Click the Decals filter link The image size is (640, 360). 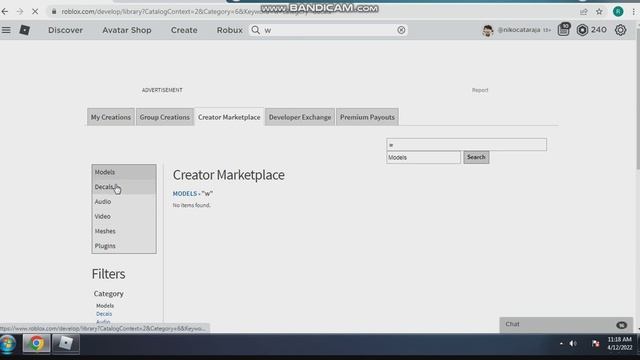click(x=104, y=314)
